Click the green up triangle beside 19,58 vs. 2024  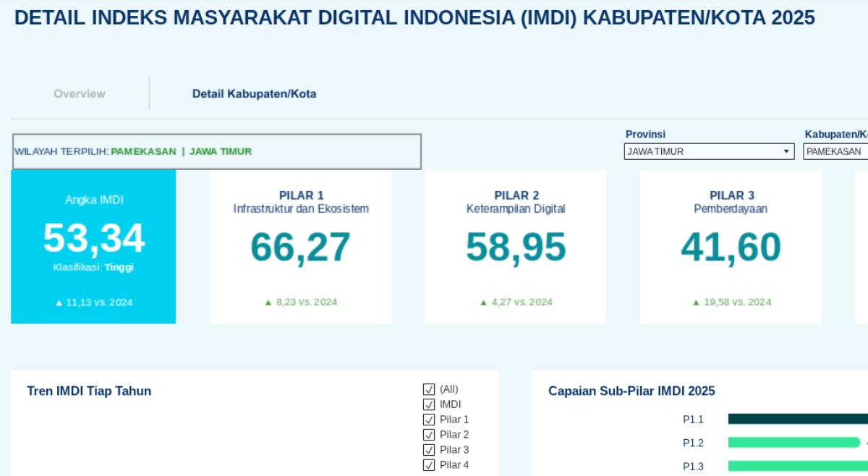(697, 302)
